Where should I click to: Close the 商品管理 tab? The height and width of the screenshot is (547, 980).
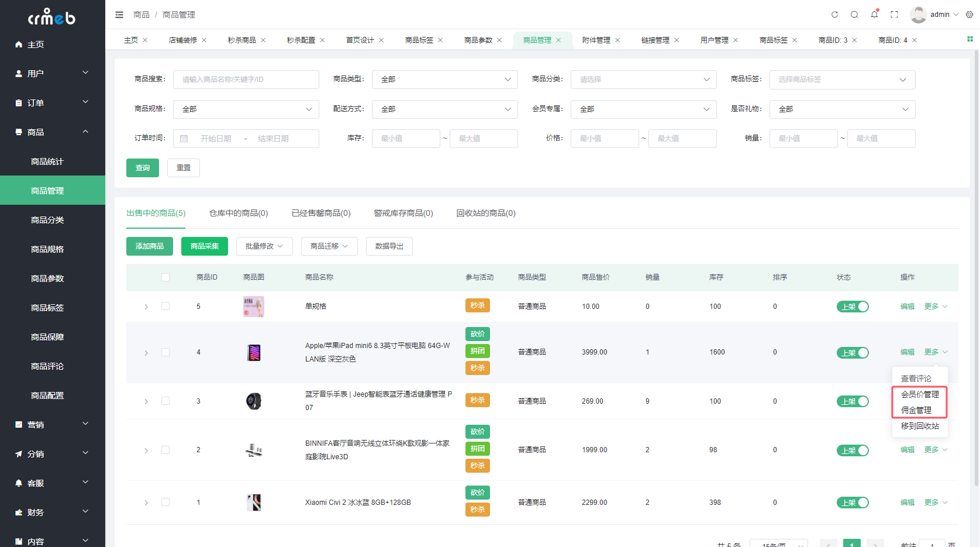(x=558, y=40)
